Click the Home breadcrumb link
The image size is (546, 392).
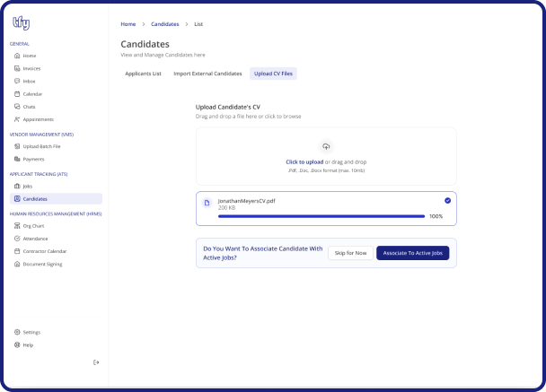click(x=128, y=24)
